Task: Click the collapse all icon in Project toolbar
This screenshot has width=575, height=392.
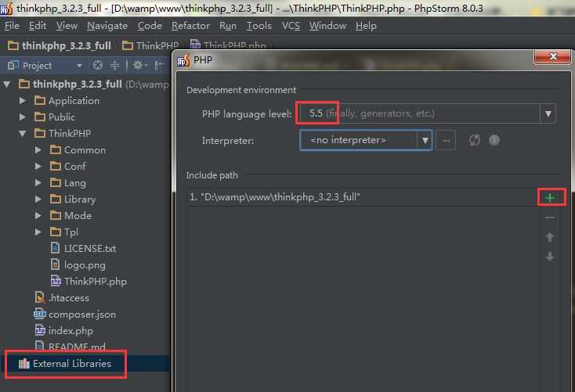Action: click(115, 65)
